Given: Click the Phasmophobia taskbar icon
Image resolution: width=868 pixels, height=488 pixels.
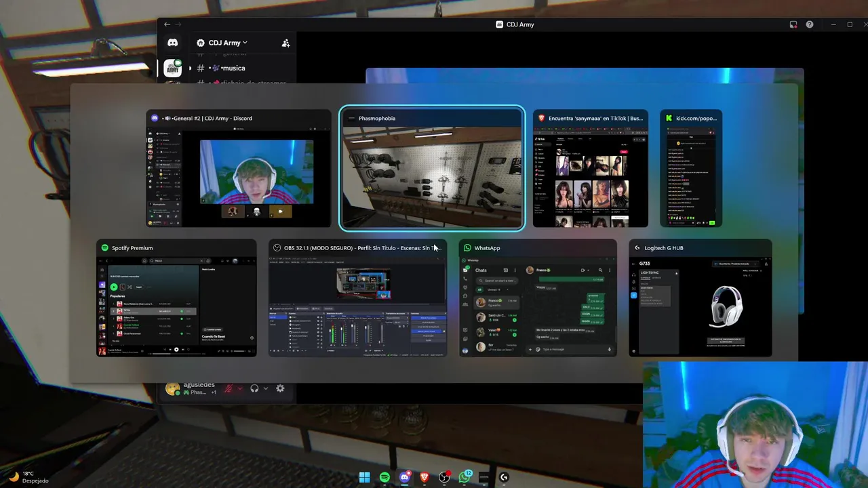Looking at the screenshot, I should (484, 477).
